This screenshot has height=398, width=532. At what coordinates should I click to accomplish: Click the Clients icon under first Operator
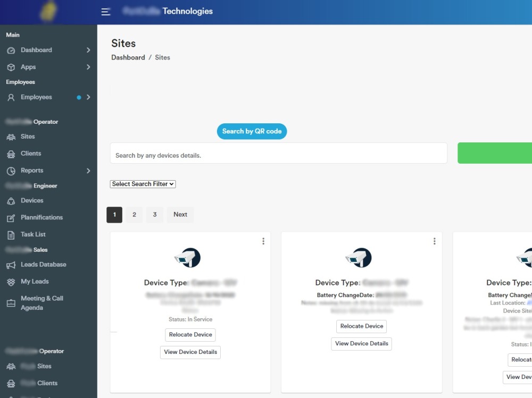(x=11, y=154)
